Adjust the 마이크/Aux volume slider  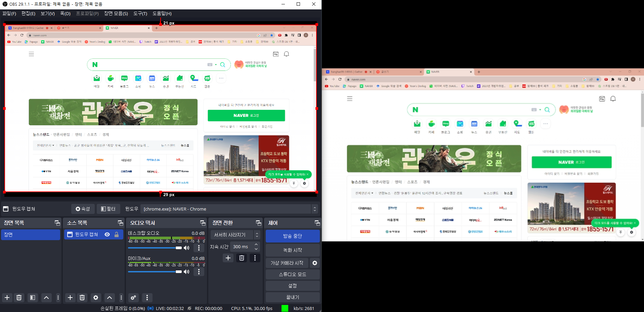tap(155, 272)
